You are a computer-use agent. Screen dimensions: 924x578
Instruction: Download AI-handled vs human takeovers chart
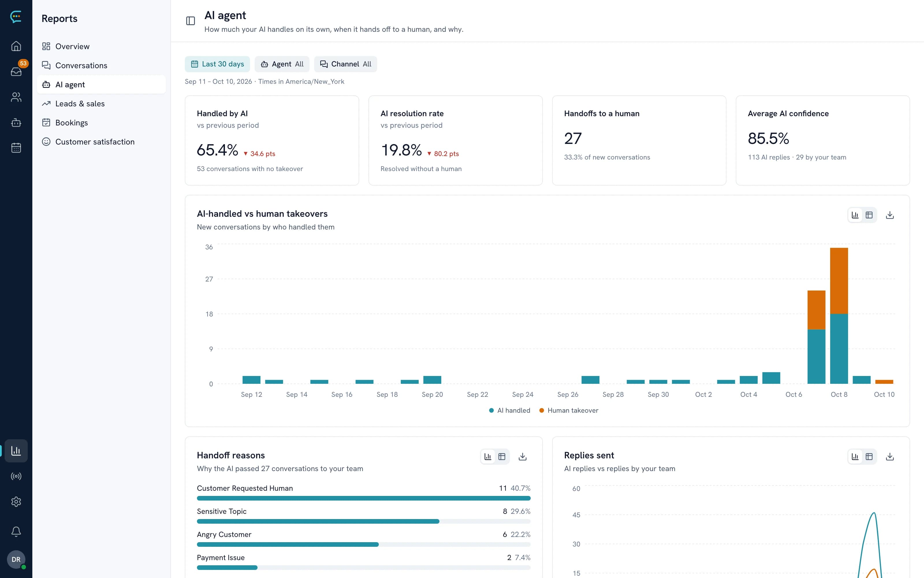pyautogui.click(x=890, y=215)
